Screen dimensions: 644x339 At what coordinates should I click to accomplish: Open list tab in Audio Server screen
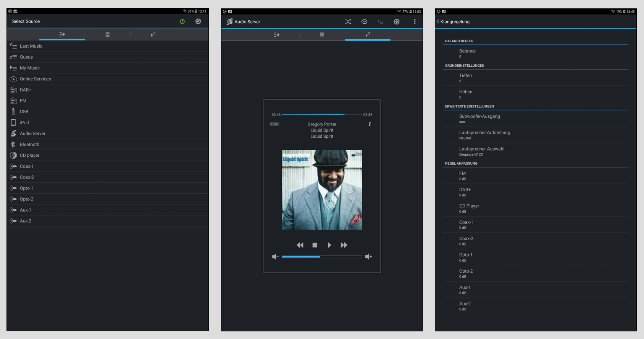pyautogui.click(x=322, y=35)
